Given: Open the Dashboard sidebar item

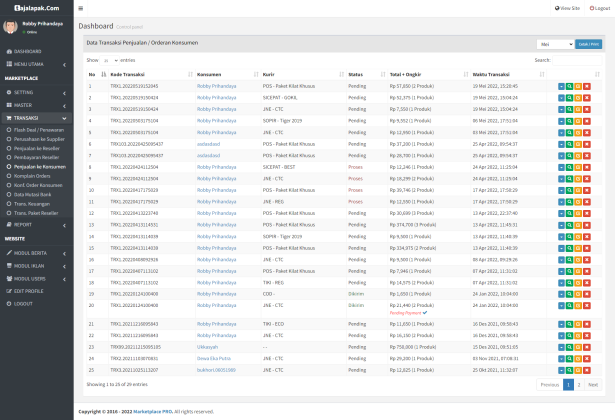Looking at the screenshot, I should click(28, 50).
